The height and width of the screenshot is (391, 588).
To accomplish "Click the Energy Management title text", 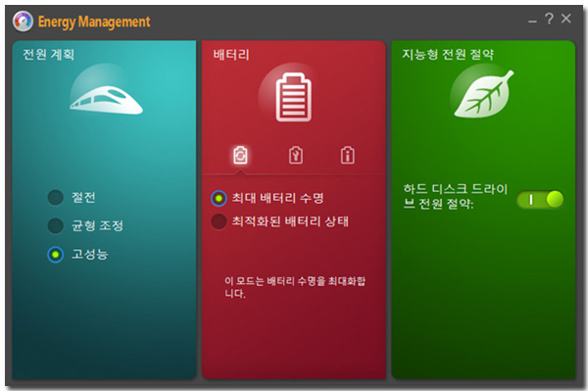I will click(94, 22).
